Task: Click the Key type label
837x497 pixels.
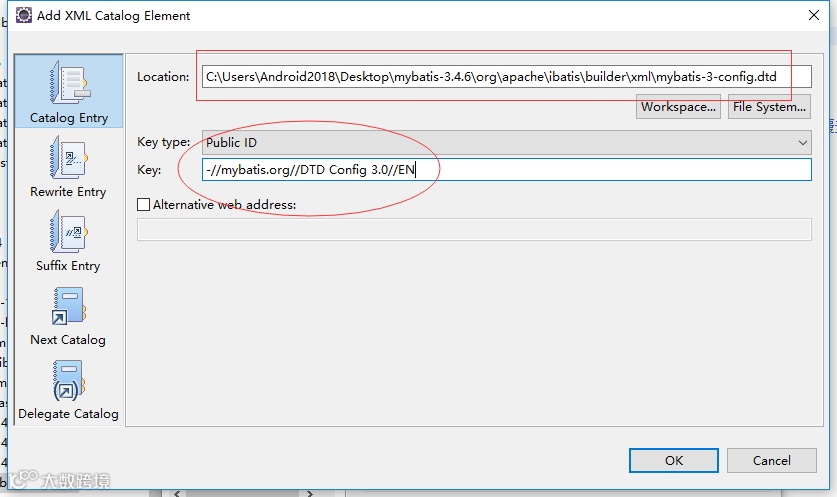Action: point(163,142)
